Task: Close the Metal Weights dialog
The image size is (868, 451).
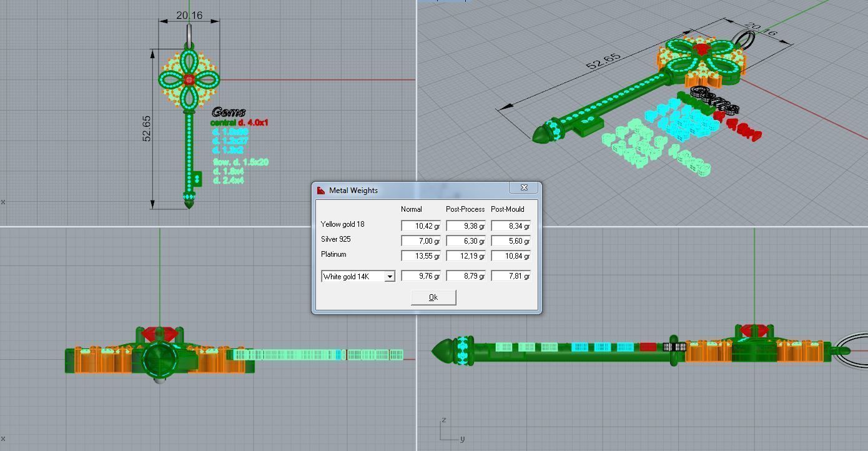Action: [524, 188]
